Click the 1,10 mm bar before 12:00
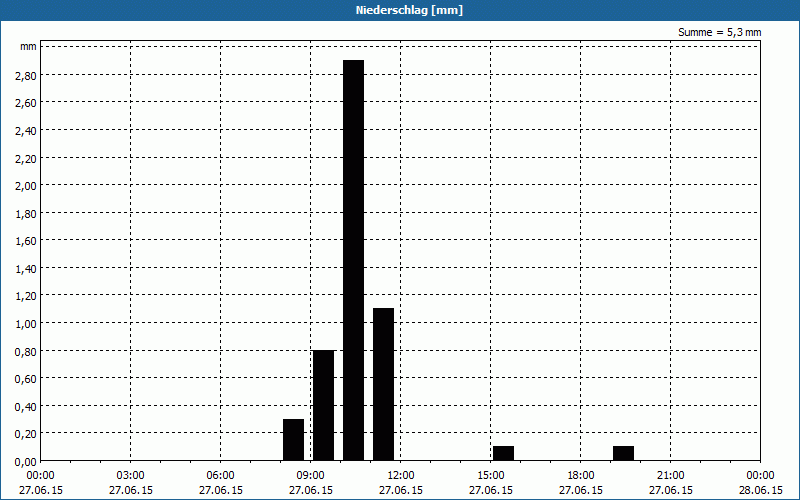Viewport: 800px width, 500px height. coord(384,384)
